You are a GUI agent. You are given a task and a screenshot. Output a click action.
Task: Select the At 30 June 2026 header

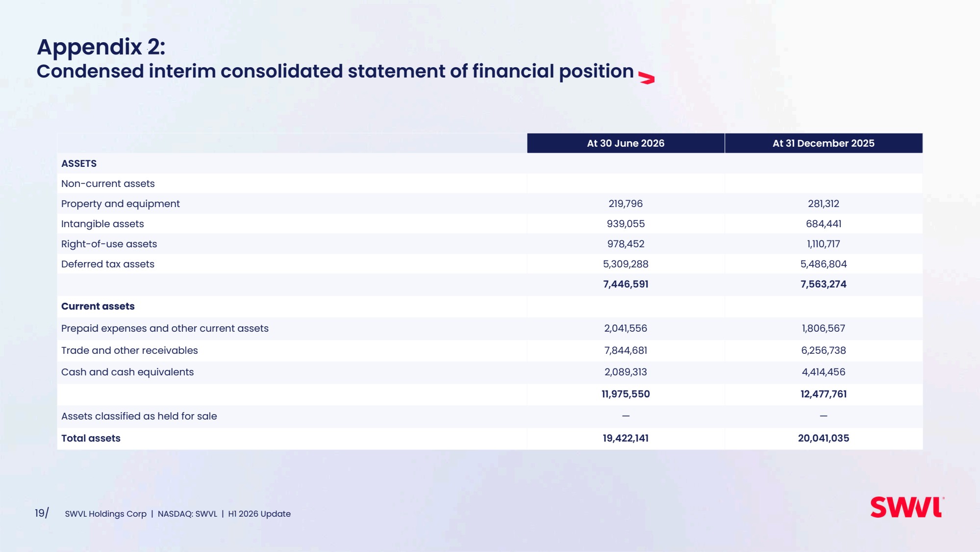pos(626,143)
